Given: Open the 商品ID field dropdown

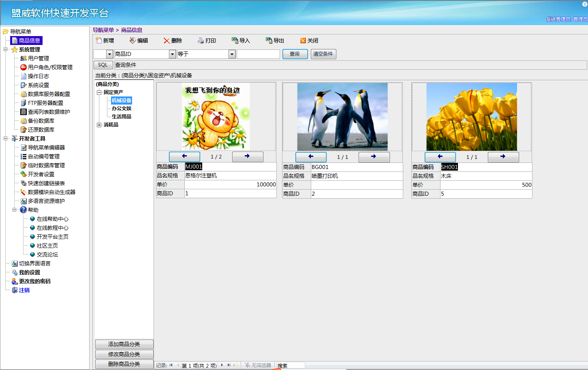Looking at the screenshot, I should click(x=172, y=54).
